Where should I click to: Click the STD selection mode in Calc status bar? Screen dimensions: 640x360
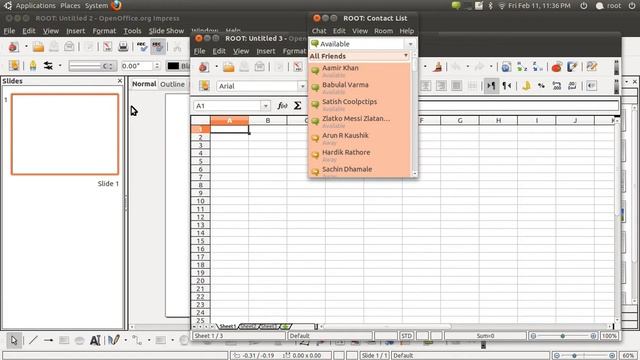(407, 336)
